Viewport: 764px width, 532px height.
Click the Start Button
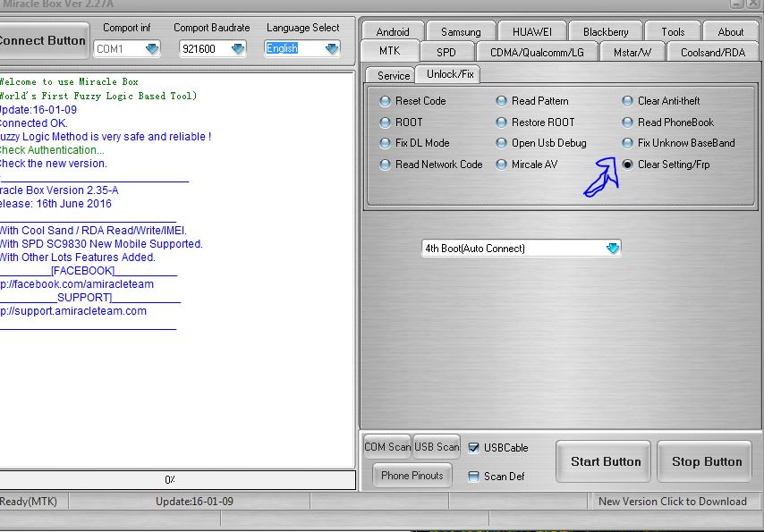click(603, 461)
